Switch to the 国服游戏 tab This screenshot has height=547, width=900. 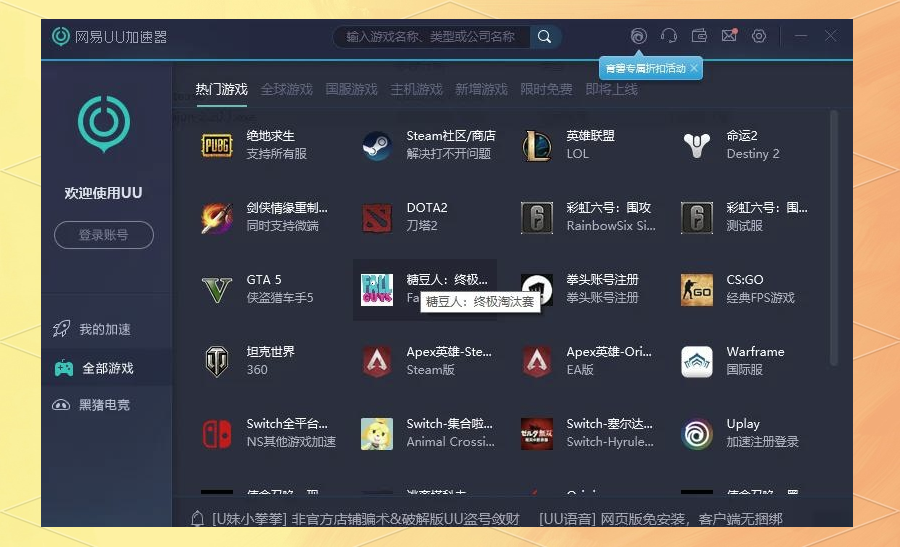click(x=351, y=90)
